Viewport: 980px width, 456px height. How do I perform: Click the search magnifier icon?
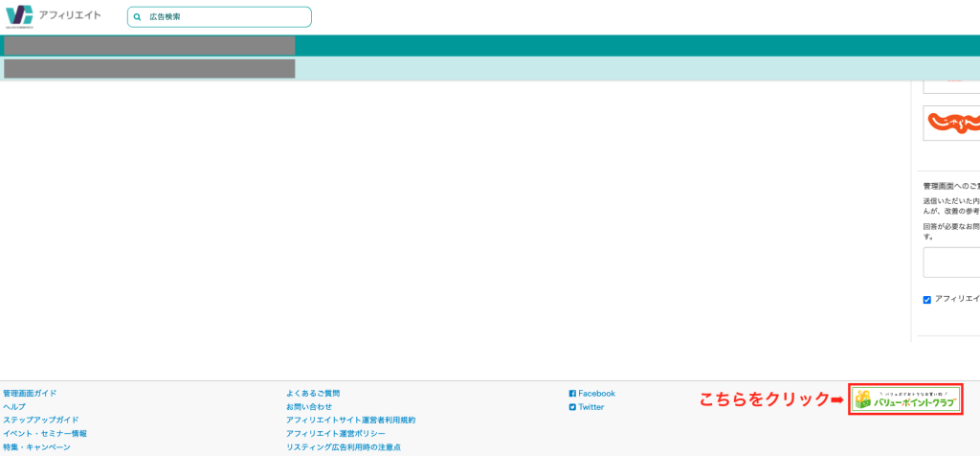click(x=138, y=17)
